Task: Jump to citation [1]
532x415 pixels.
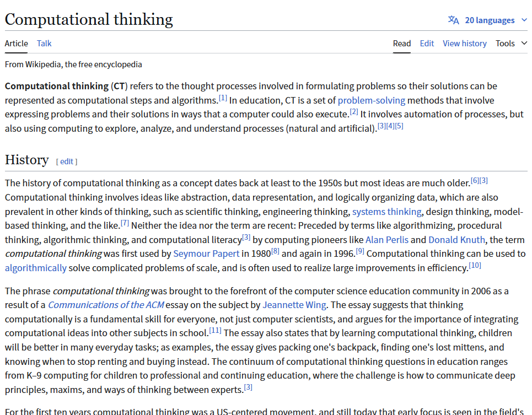Action: coord(223,98)
